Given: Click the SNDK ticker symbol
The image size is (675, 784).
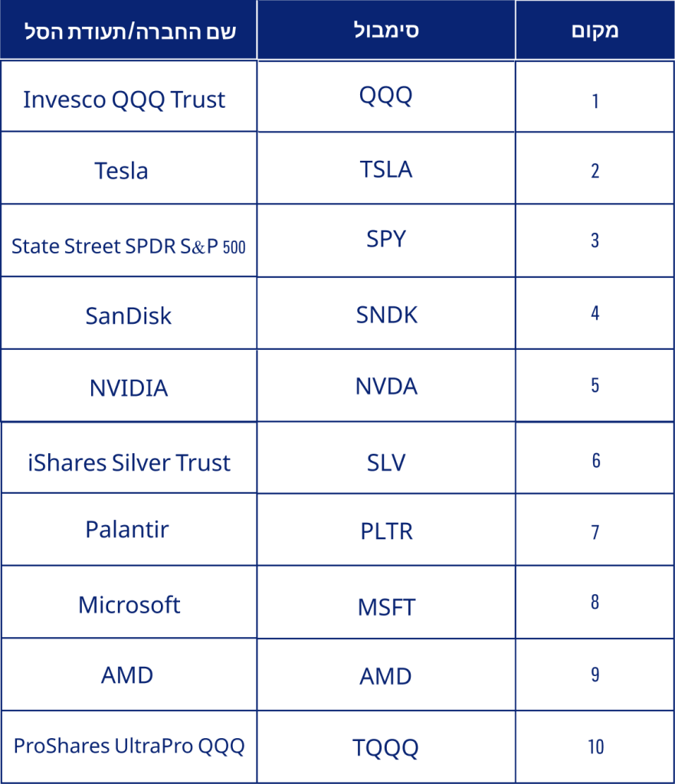Looking at the screenshot, I should [x=387, y=315].
